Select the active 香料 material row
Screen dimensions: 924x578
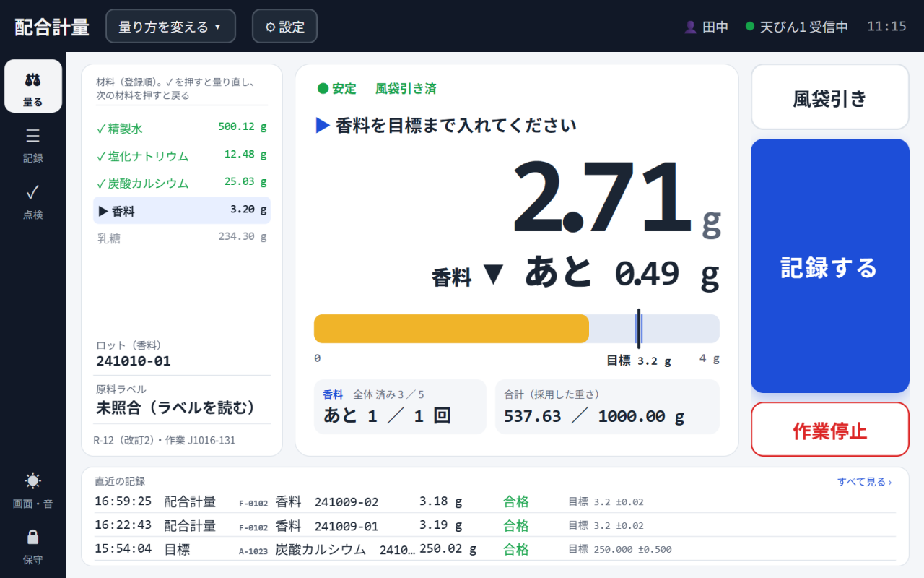click(x=182, y=210)
